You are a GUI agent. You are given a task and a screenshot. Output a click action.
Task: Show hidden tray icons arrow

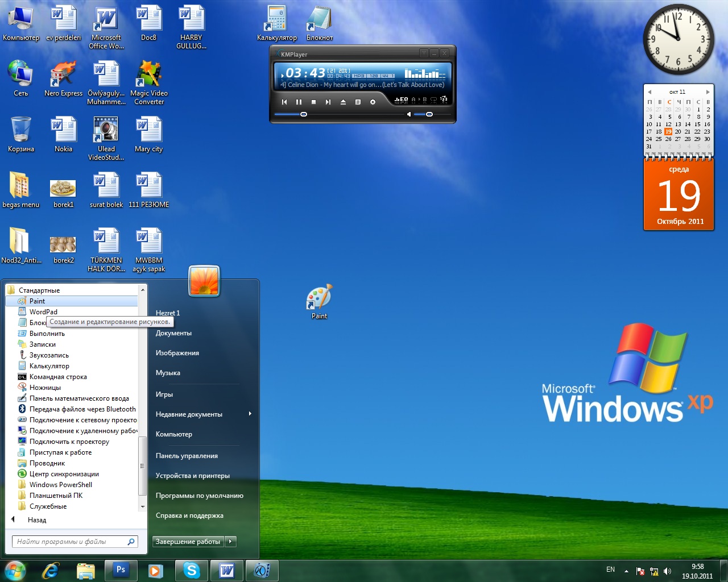(626, 571)
